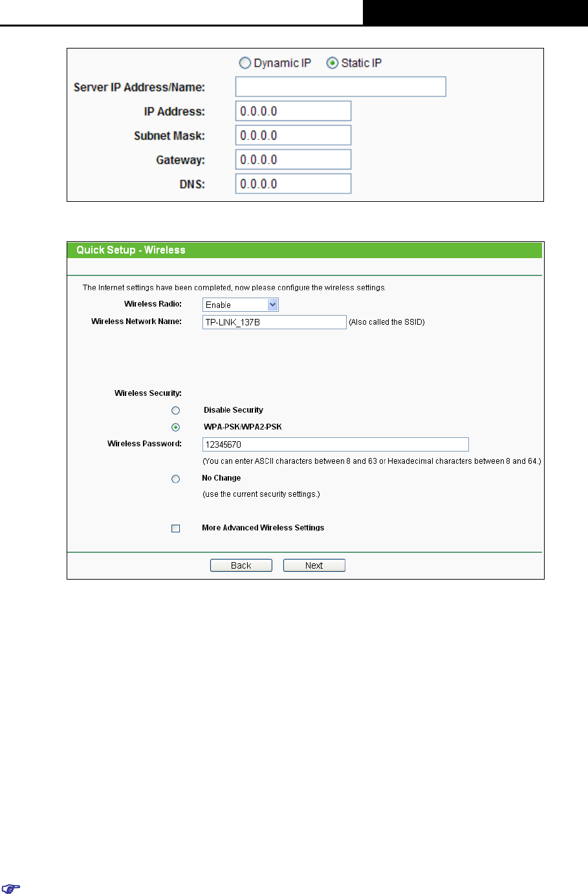Open the Wireless Radio dropdown
588x894 pixels.
[241, 305]
